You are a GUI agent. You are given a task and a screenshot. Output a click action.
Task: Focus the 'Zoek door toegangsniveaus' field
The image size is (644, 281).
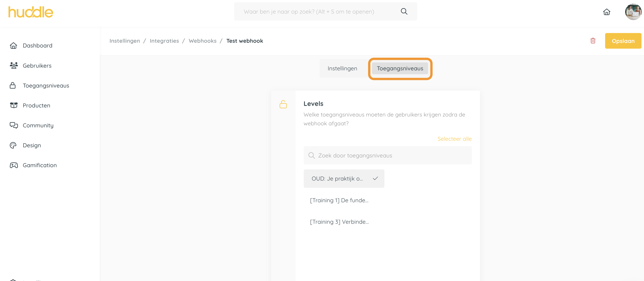(x=388, y=155)
